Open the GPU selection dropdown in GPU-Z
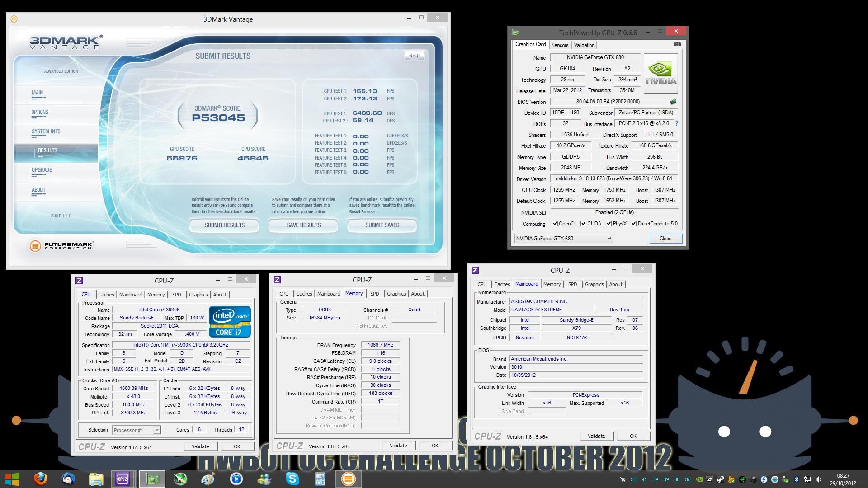Viewport: 868px width, 488px height. pyautogui.click(x=563, y=239)
